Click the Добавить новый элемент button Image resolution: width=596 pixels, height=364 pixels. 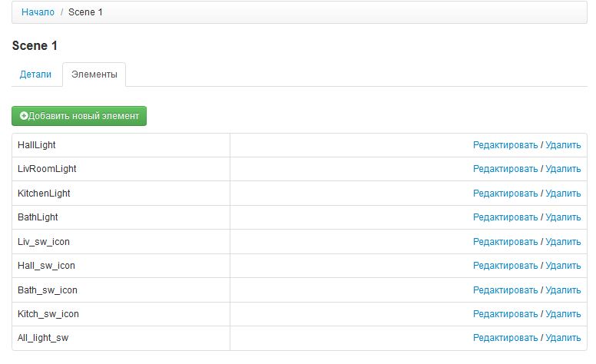[x=79, y=116]
